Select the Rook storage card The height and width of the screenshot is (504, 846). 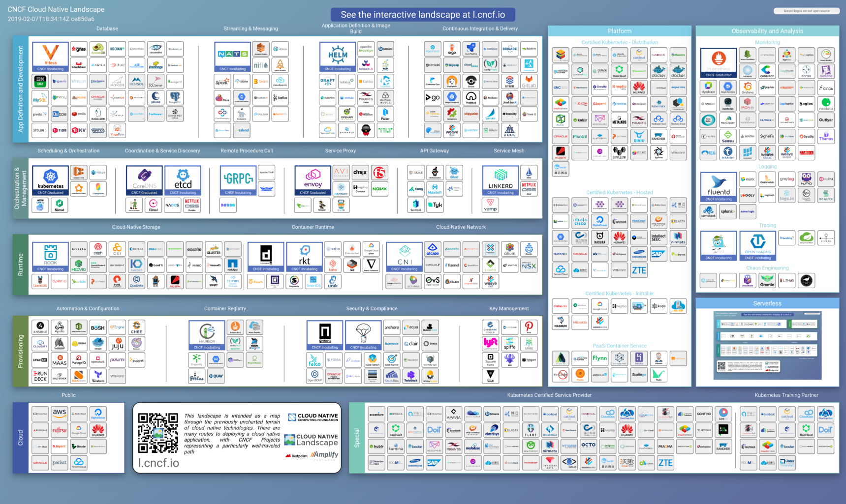coord(50,257)
